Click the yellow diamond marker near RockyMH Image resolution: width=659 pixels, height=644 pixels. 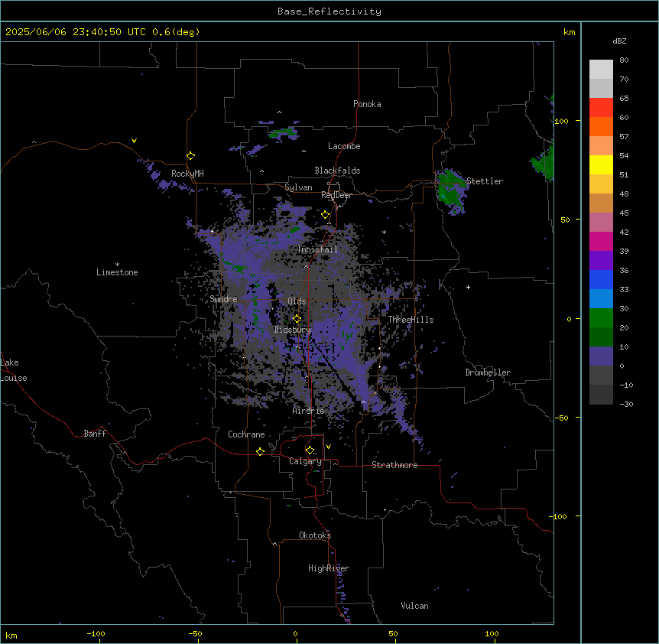click(x=190, y=156)
